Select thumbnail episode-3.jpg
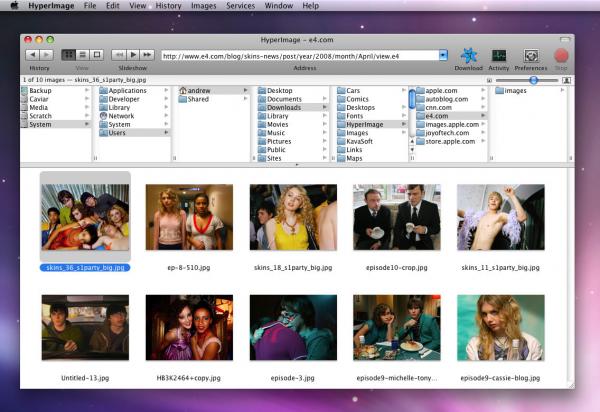This screenshot has height=412, width=600. 293,327
